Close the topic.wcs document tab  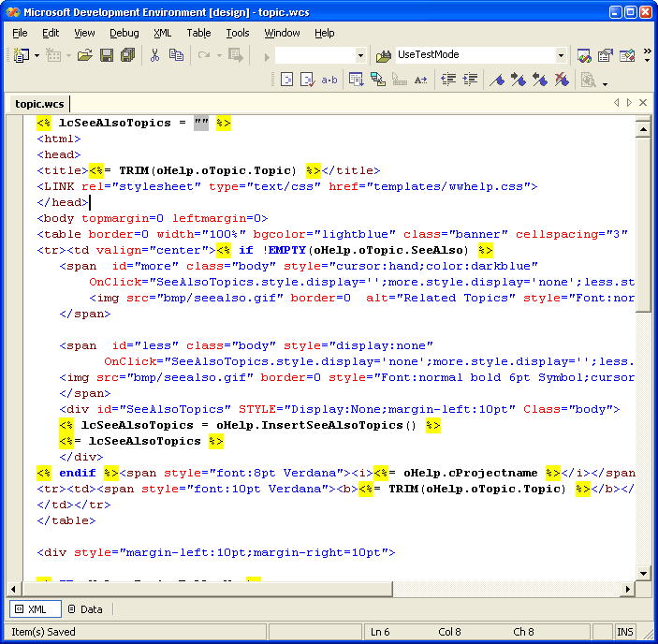[x=643, y=102]
